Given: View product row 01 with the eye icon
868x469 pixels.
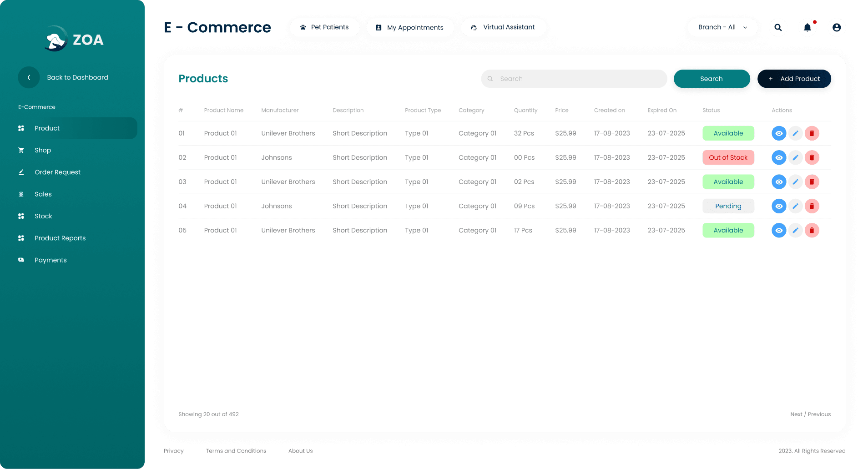Looking at the screenshot, I should tap(779, 133).
